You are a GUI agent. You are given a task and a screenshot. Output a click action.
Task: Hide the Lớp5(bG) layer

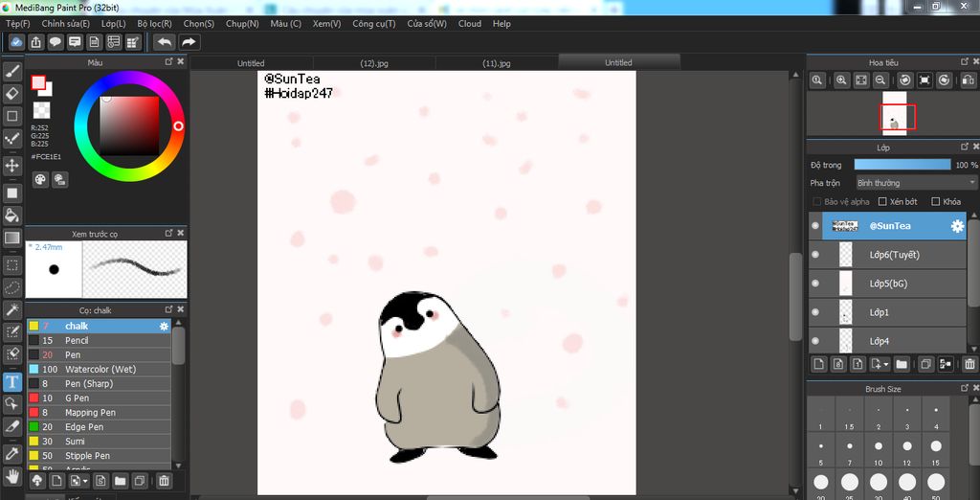click(815, 284)
